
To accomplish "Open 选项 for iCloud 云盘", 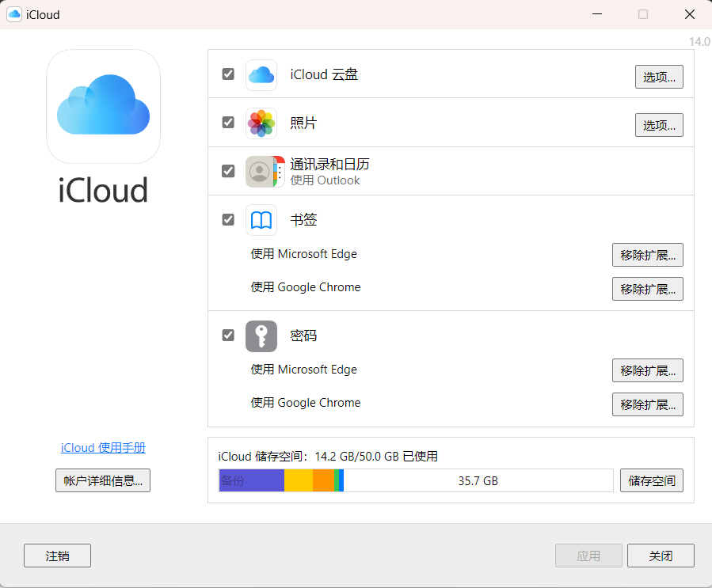I will 659,77.
